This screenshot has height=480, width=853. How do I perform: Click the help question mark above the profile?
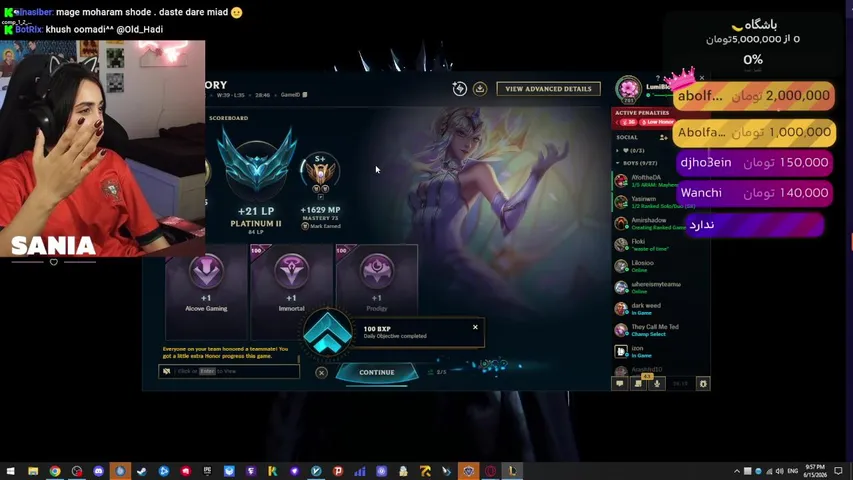click(658, 78)
